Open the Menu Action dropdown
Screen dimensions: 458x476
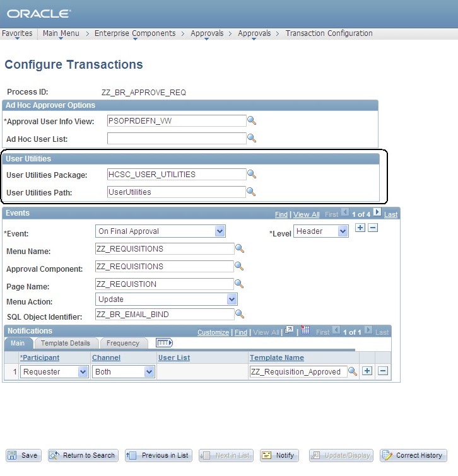tap(232, 299)
